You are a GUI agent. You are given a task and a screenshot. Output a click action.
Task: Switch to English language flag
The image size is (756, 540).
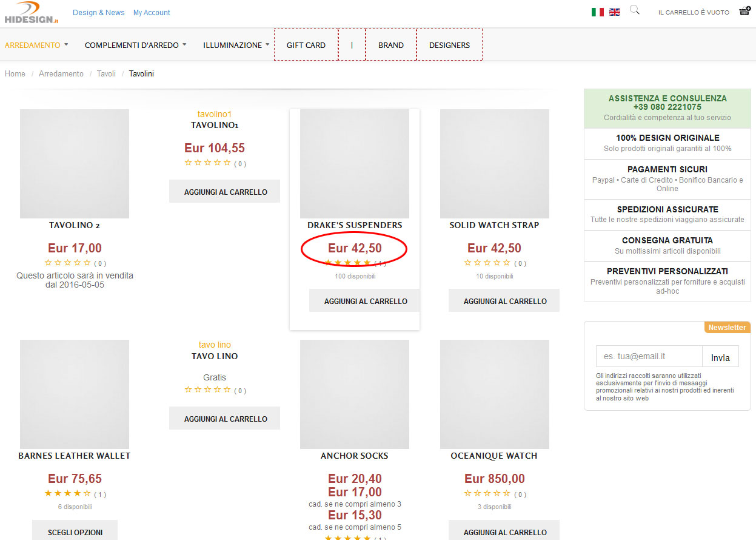pyautogui.click(x=615, y=12)
